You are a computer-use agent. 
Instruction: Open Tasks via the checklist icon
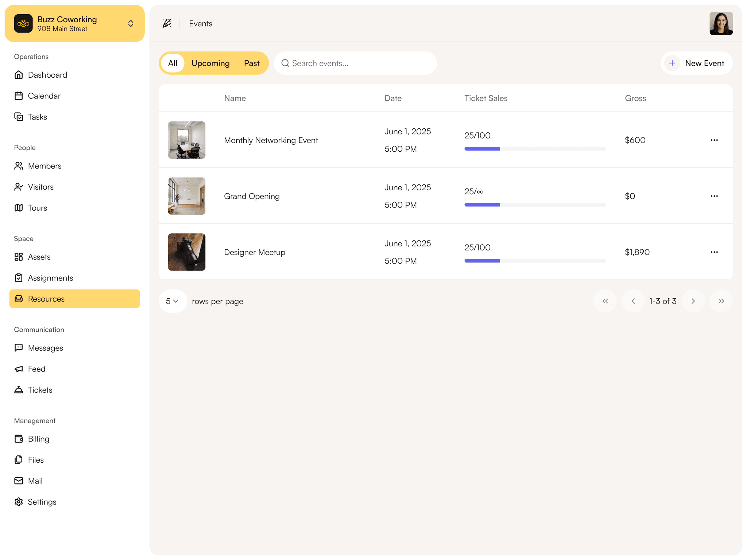[19, 117]
